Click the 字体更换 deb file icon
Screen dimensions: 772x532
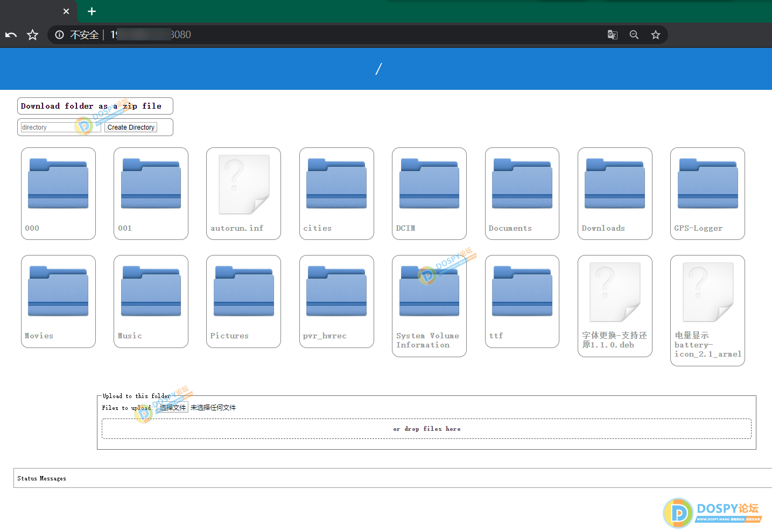(x=614, y=292)
